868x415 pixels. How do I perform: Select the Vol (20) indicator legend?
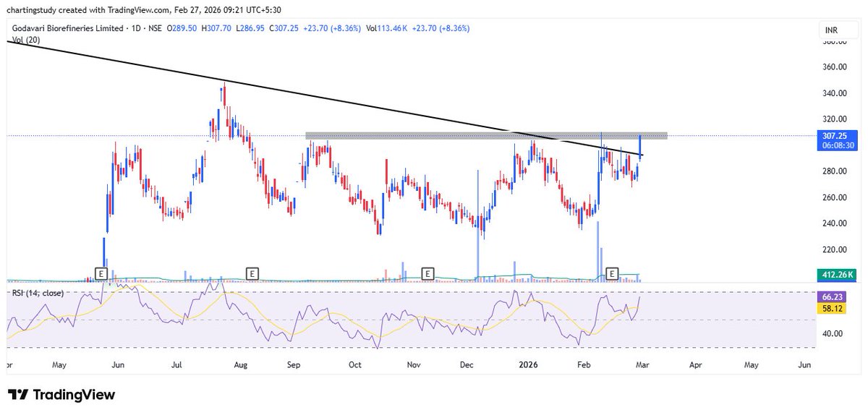25,40
